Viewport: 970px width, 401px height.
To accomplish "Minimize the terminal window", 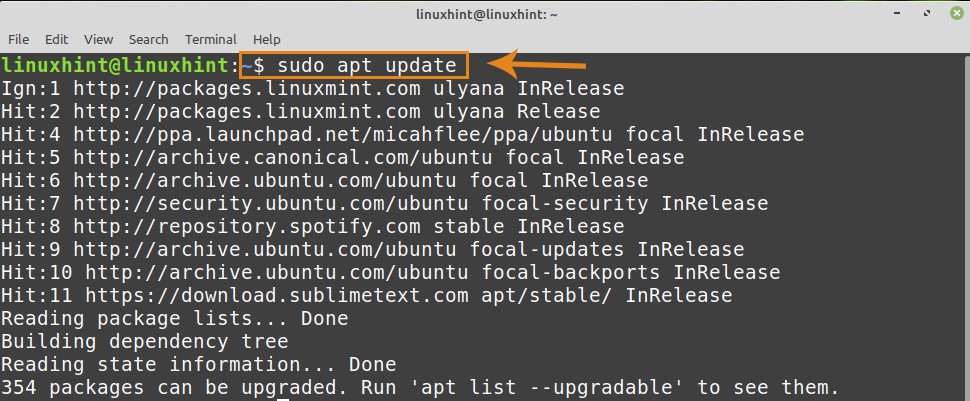I will [899, 13].
